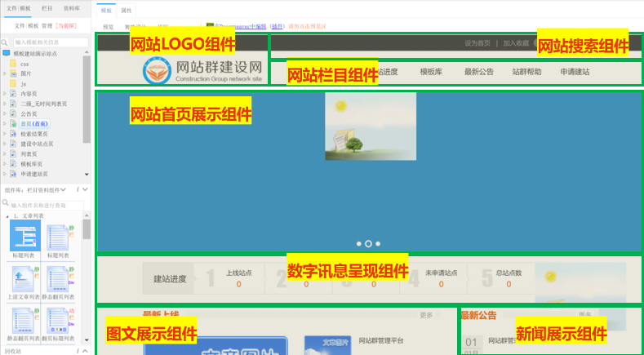Switch to the 文件|模板 tab
This screenshot has width=644, height=355.
click(x=19, y=8)
